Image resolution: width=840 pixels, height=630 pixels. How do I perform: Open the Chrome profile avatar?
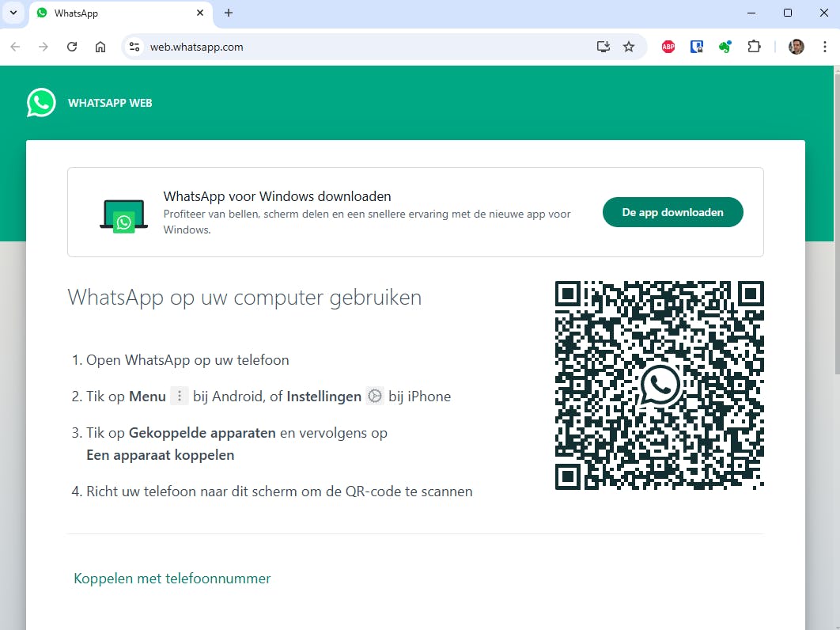click(x=796, y=47)
